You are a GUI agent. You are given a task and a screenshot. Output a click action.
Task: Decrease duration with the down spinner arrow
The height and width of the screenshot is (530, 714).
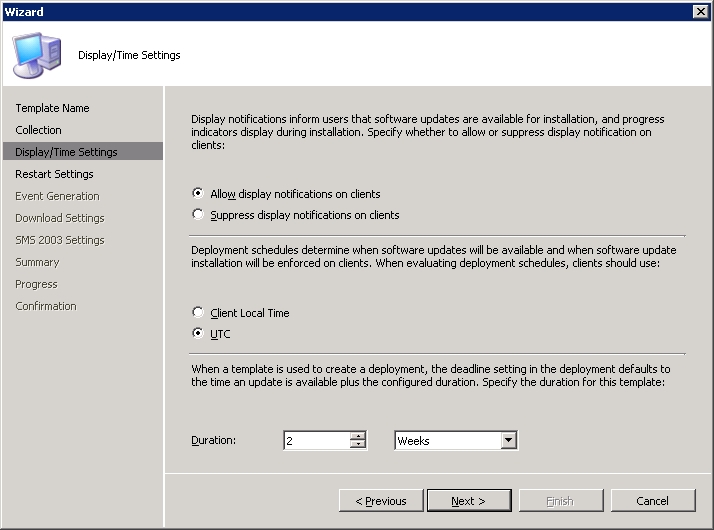pos(358,444)
